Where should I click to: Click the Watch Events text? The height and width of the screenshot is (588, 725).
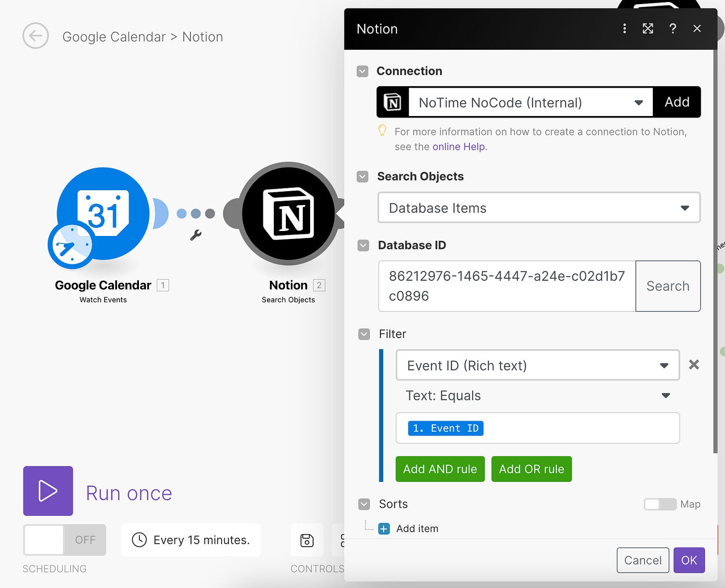point(103,300)
